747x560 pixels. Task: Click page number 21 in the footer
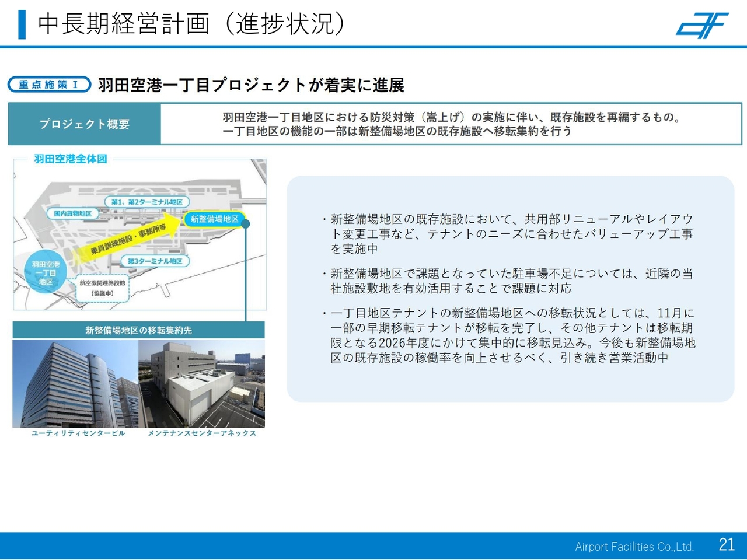(x=727, y=544)
